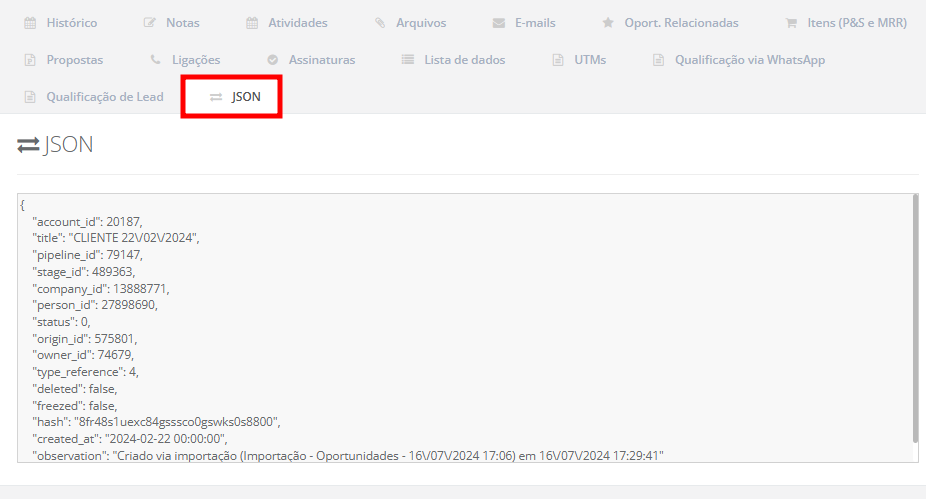The width and height of the screenshot is (926, 499).
Task: Click the arrows icon in JSON heading
Action: [28, 146]
